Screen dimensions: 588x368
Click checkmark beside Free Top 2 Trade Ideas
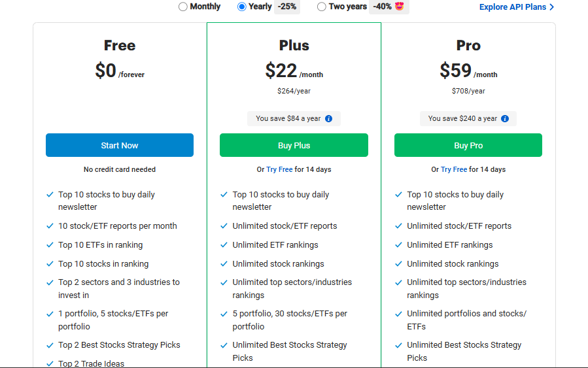(x=50, y=363)
